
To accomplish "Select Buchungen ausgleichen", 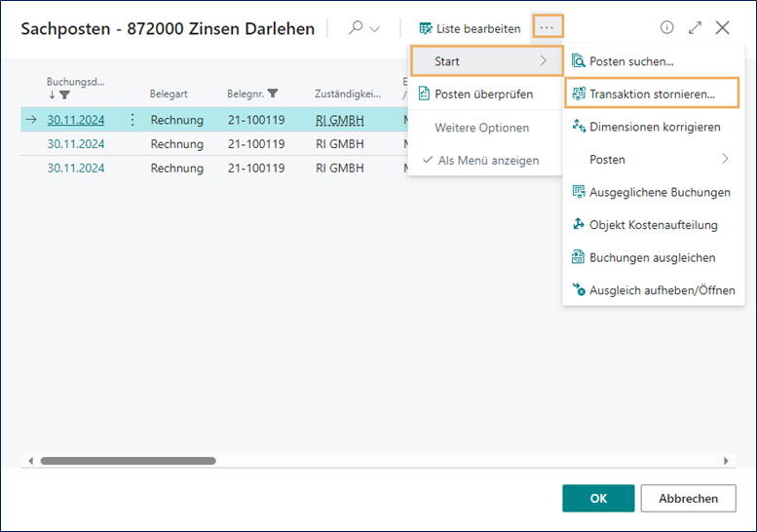I will coord(652,258).
